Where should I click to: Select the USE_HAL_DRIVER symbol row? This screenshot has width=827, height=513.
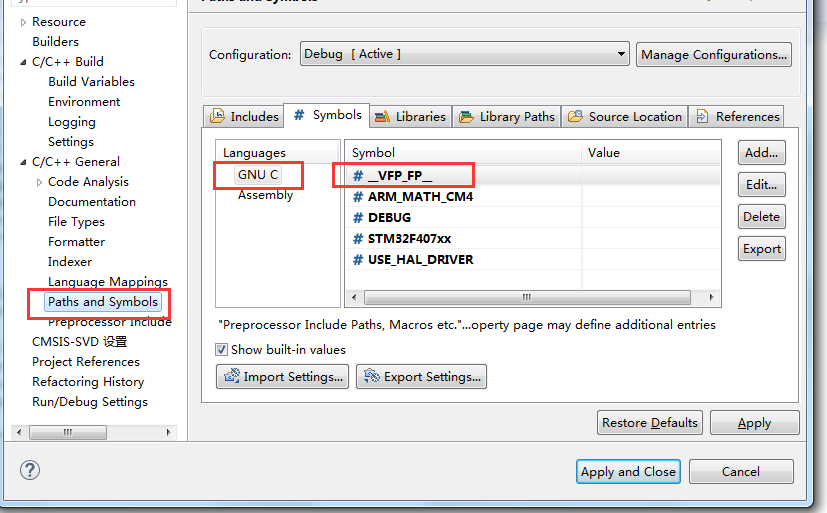click(533, 260)
